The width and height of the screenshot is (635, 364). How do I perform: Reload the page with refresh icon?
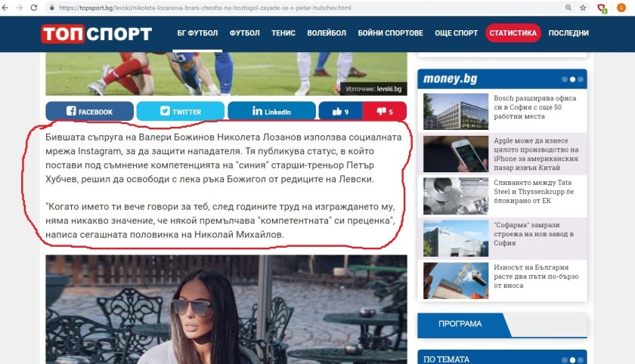click(34, 8)
